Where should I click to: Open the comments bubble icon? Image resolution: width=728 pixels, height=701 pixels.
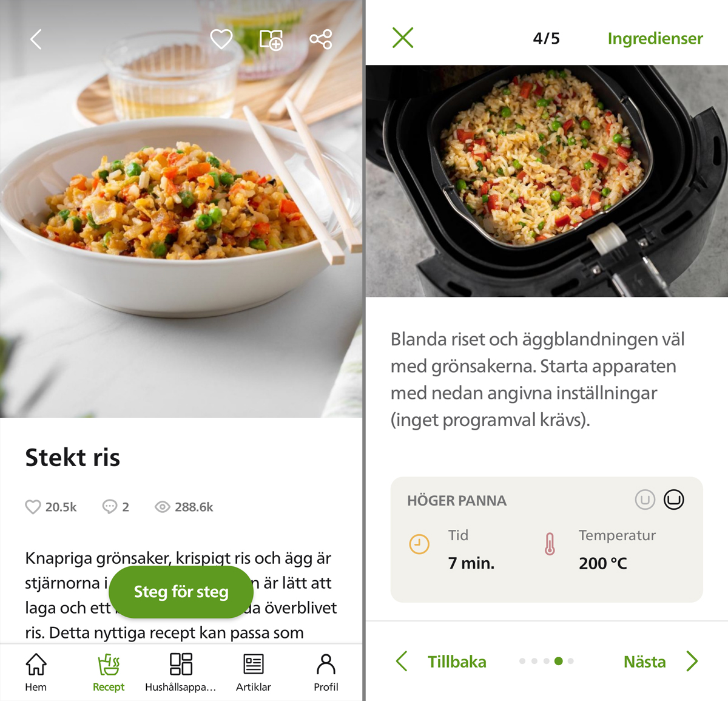110,507
